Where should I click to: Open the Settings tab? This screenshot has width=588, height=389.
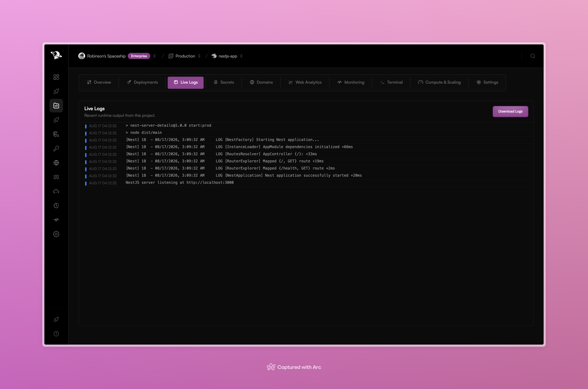pyautogui.click(x=487, y=82)
